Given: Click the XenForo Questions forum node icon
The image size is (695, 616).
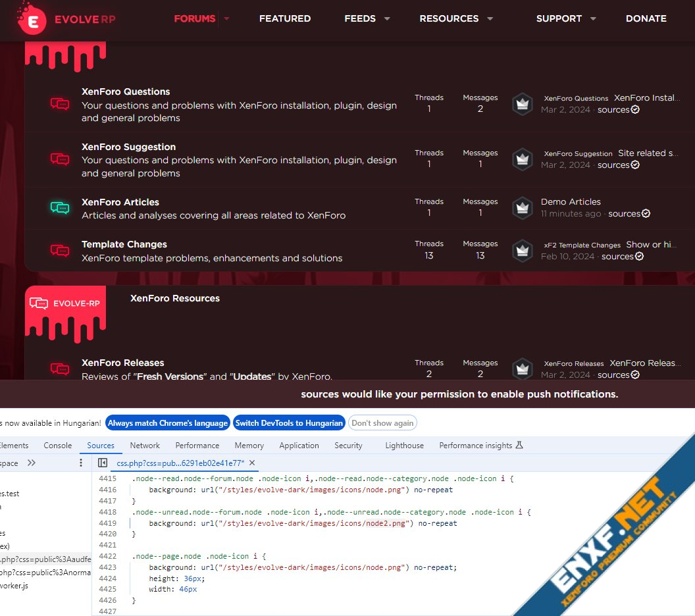Looking at the screenshot, I should point(60,104).
